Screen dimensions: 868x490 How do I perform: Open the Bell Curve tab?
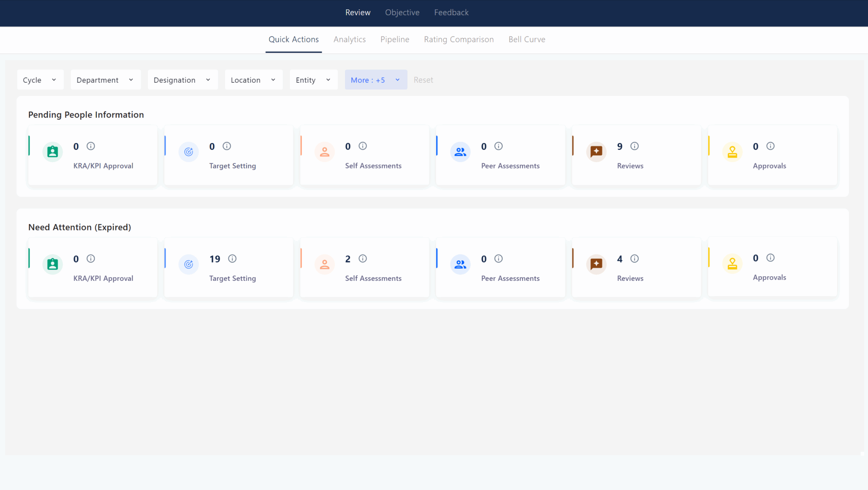pos(526,39)
